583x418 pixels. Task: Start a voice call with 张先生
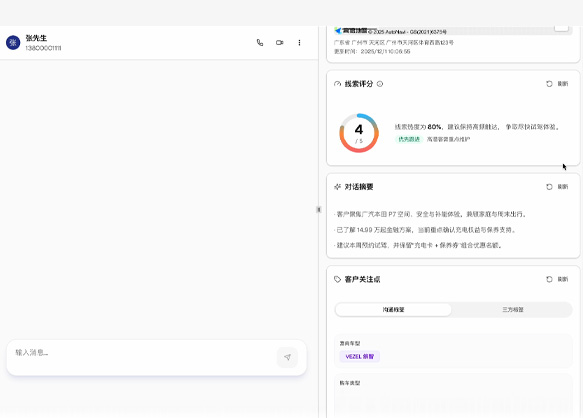coord(260,43)
